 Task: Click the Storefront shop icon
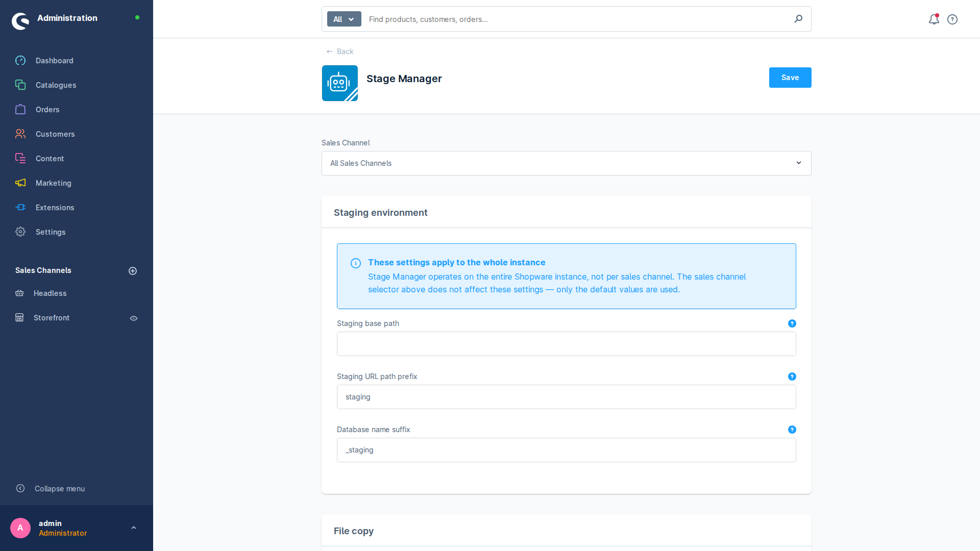click(x=19, y=318)
